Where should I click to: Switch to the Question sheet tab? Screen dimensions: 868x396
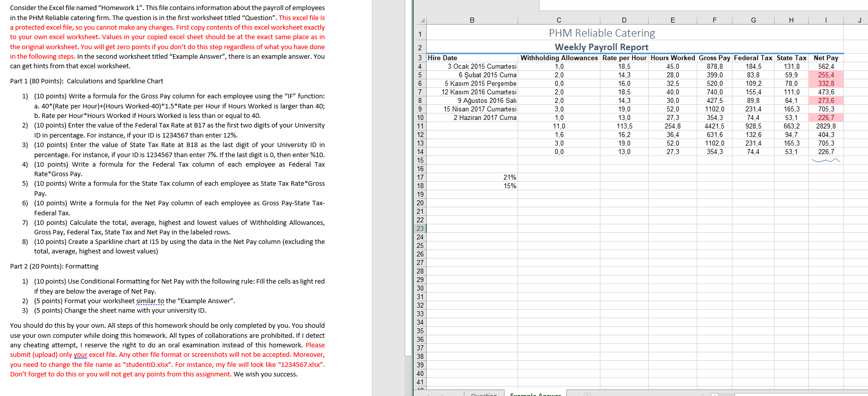coord(483,394)
